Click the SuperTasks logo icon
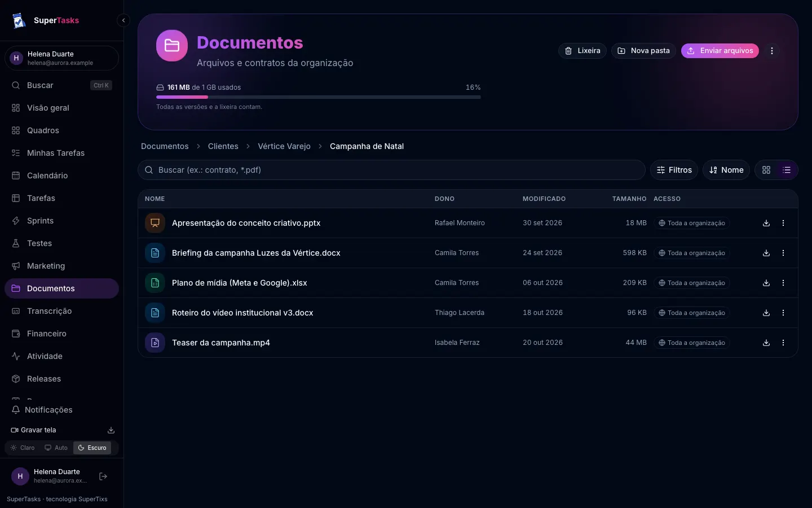Image resolution: width=812 pixels, height=508 pixels. click(19, 20)
